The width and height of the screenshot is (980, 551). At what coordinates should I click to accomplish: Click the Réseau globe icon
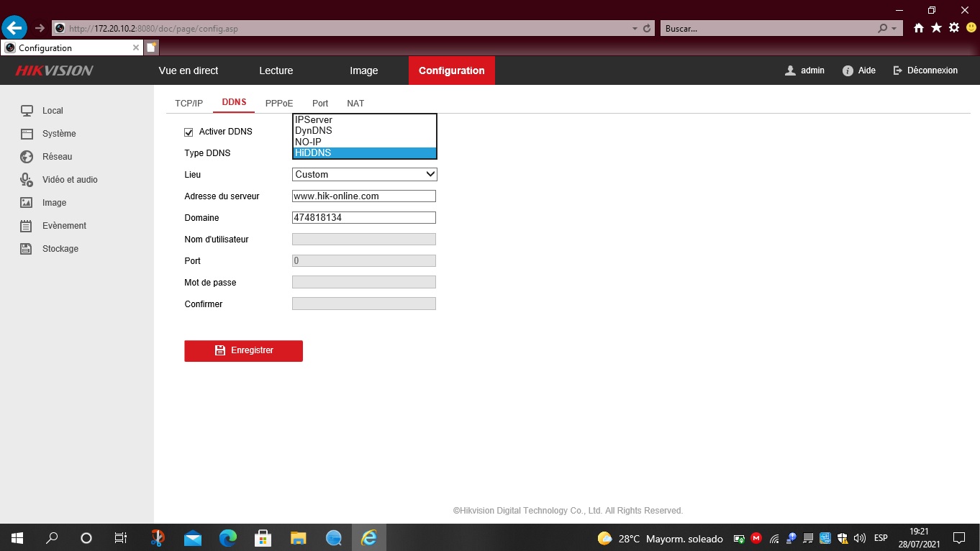27,157
